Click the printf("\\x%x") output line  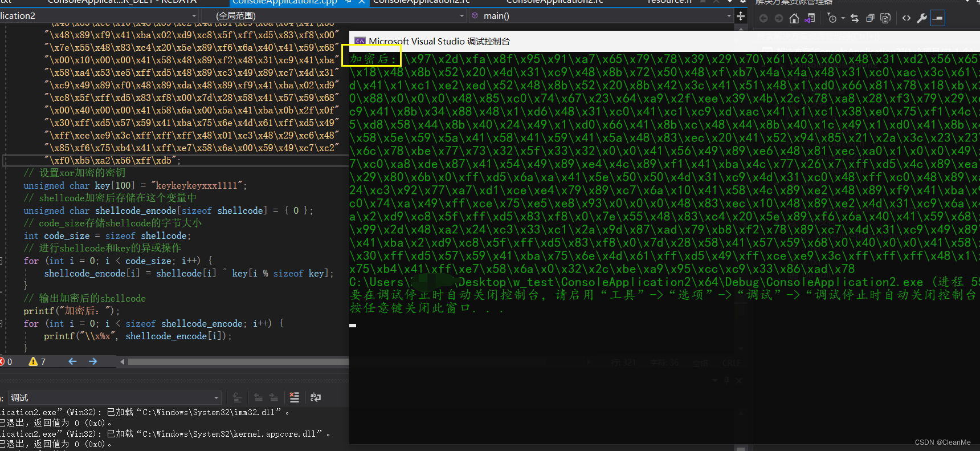click(x=138, y=336)
